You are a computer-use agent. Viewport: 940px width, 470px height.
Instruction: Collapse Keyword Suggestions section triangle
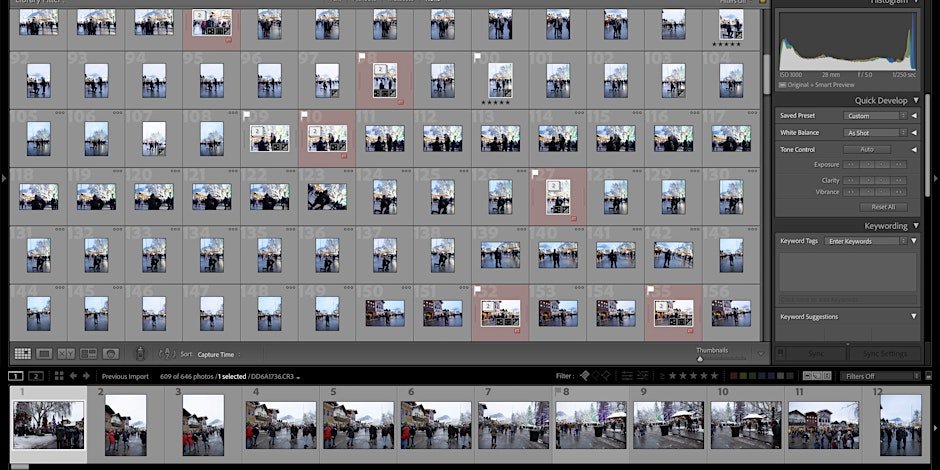(914, 317)
